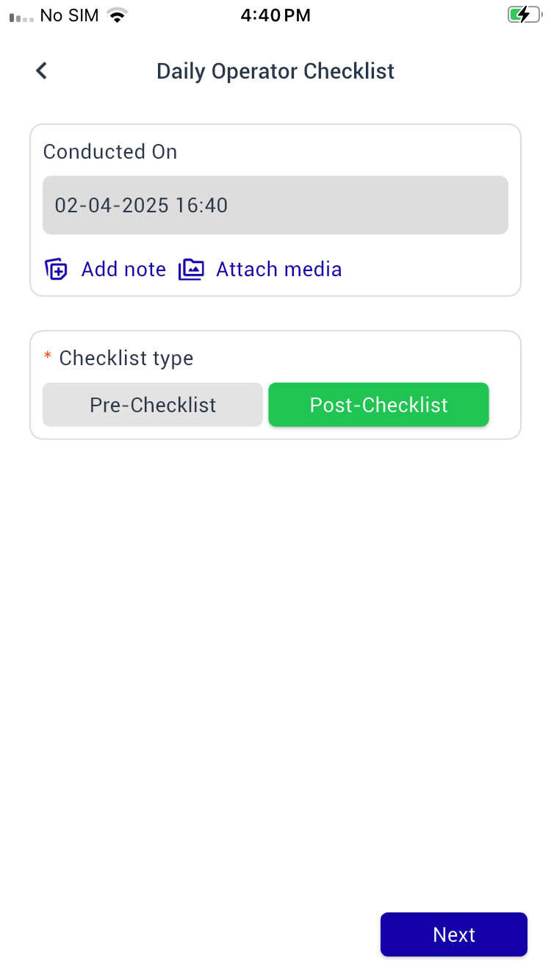Click the "Checklist type" label
The image size is (551, 980).
126,358
